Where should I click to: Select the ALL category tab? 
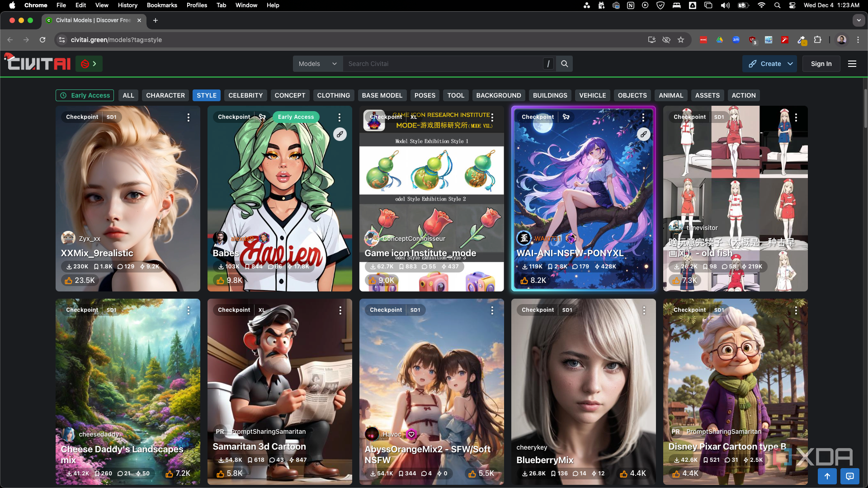(x=128, y=95)
